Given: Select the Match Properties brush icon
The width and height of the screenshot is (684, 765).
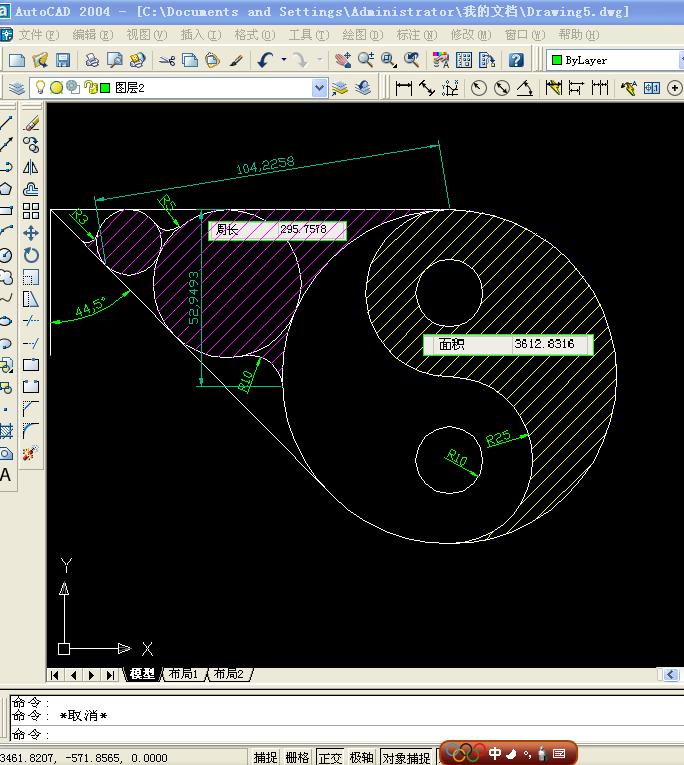Looking at the screenshot, I should point(236,60).
